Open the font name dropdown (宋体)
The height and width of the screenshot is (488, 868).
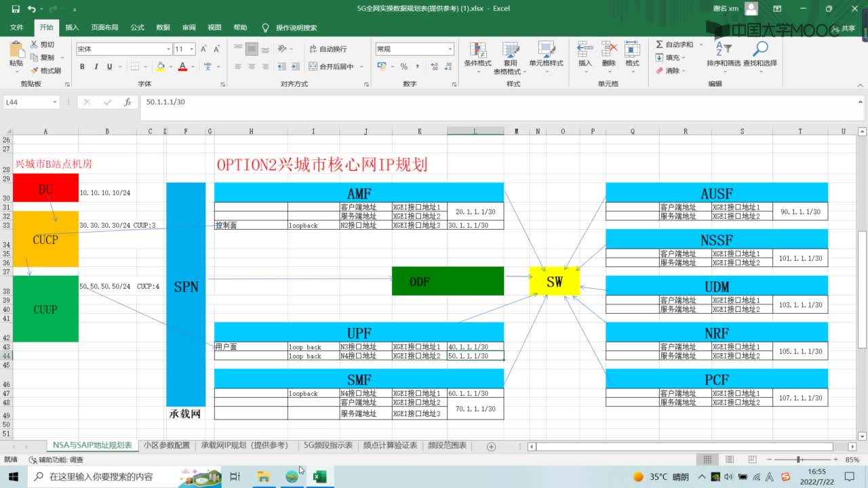169,49
